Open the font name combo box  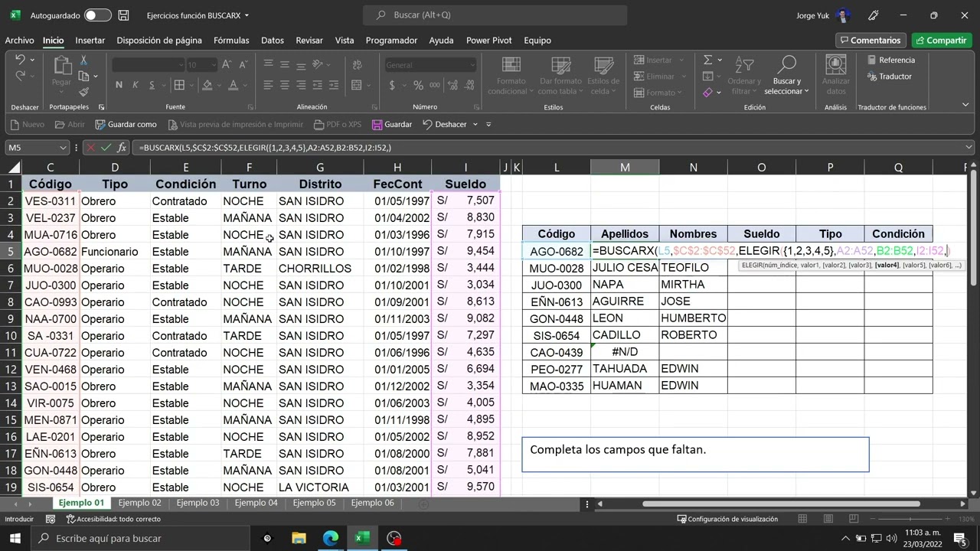coord(149,65)
